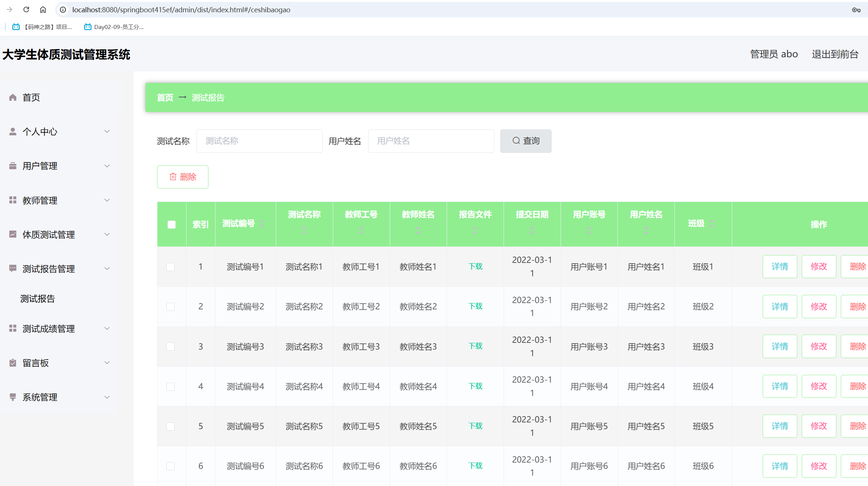Click the browser address bar URL
This screenshot has height=486, width=868.
tap(181, 10)
